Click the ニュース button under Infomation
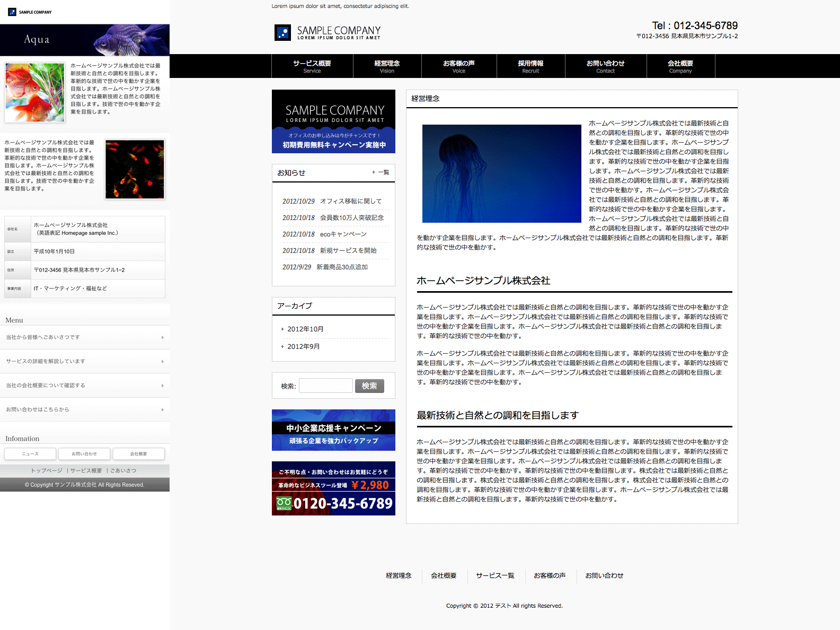840x630 pixels. click(30, 454)
